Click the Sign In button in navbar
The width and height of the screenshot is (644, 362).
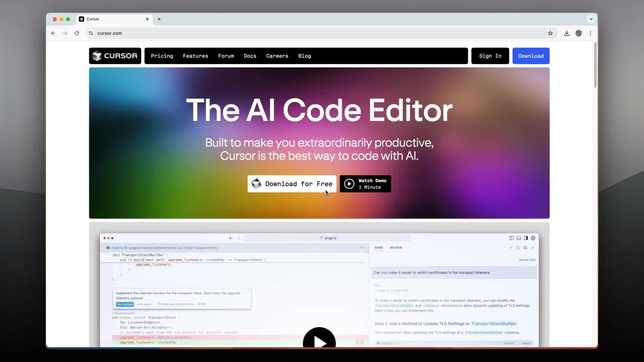490,56
